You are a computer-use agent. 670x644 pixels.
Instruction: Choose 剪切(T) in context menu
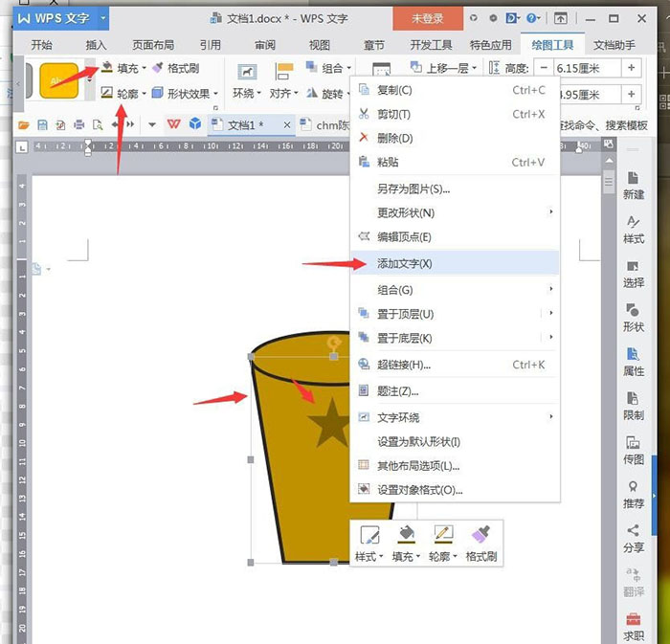click(x=455, y=114)
